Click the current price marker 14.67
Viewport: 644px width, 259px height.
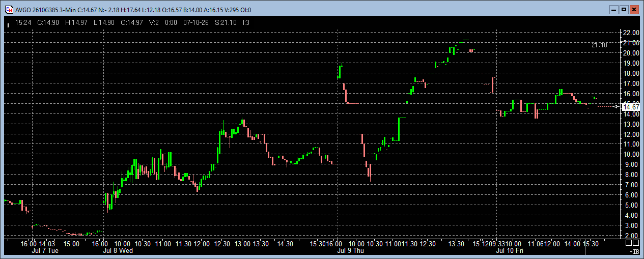click(631, 106)
